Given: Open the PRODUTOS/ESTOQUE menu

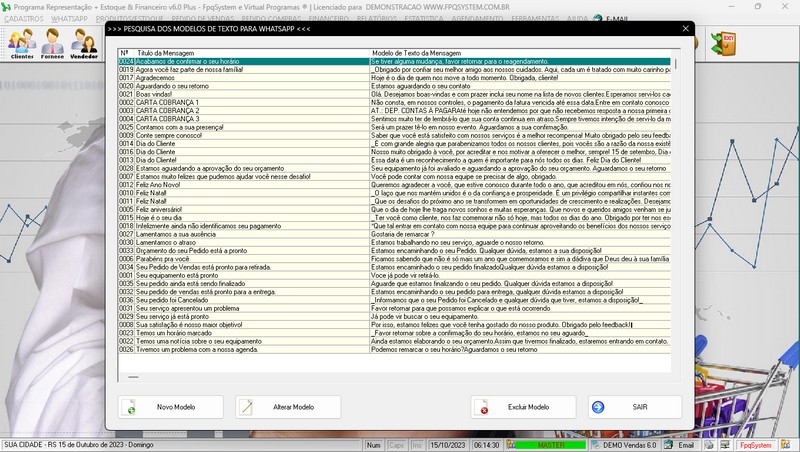Looking at the screenshot, I should 130,19.
